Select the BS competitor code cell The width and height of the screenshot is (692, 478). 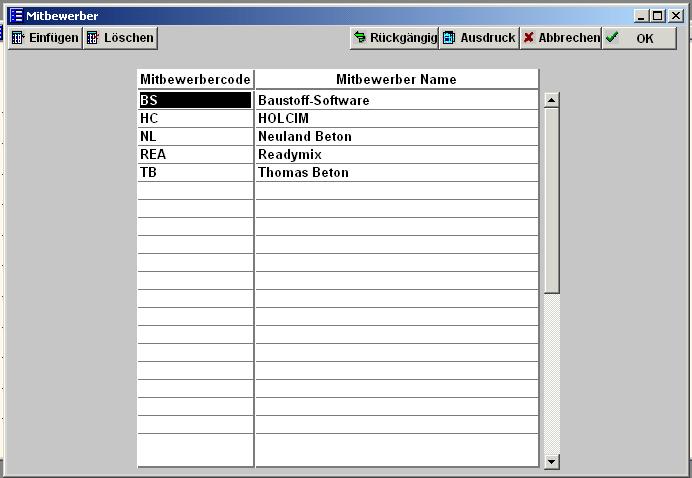(x=195, y=100)
